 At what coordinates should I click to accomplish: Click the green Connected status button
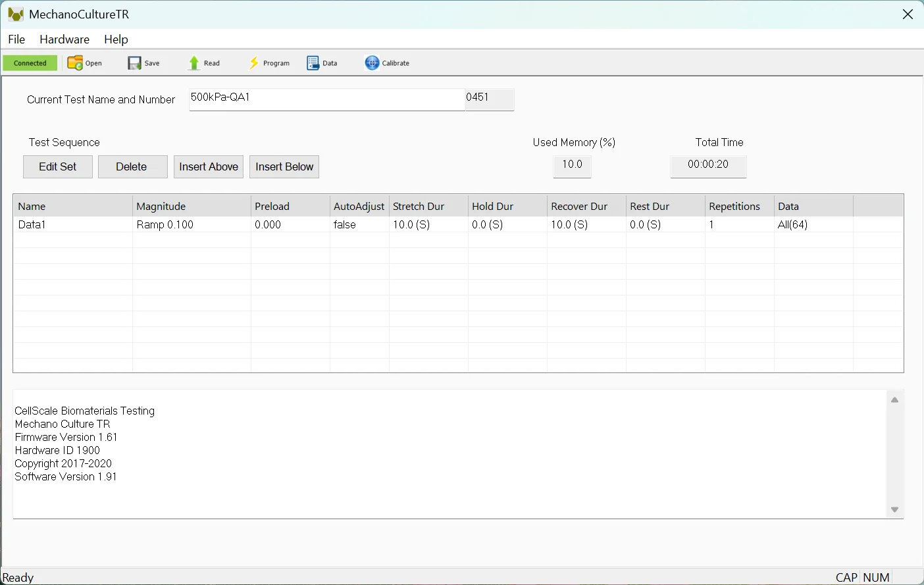coord(30,63)
